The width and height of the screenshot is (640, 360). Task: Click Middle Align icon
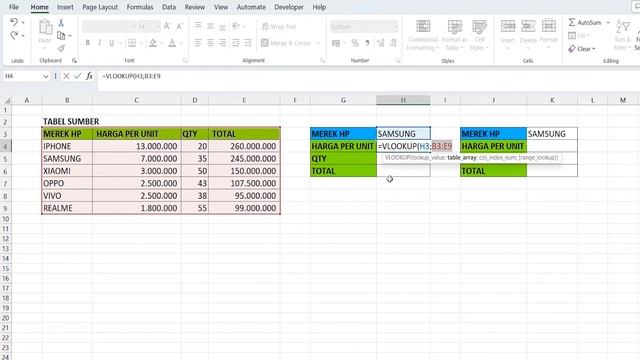click(210, 27)
